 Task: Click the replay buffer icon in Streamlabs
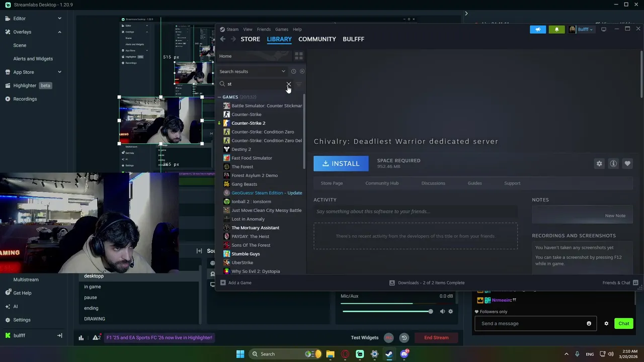404,338
